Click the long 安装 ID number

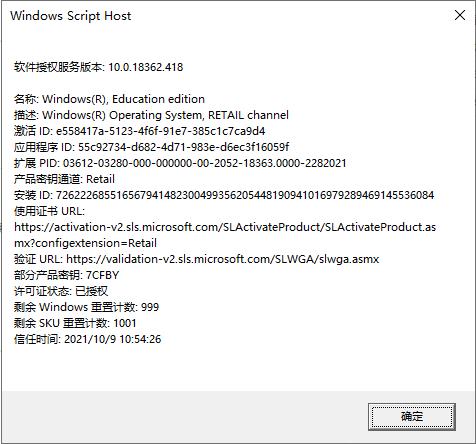click(245, 195)
